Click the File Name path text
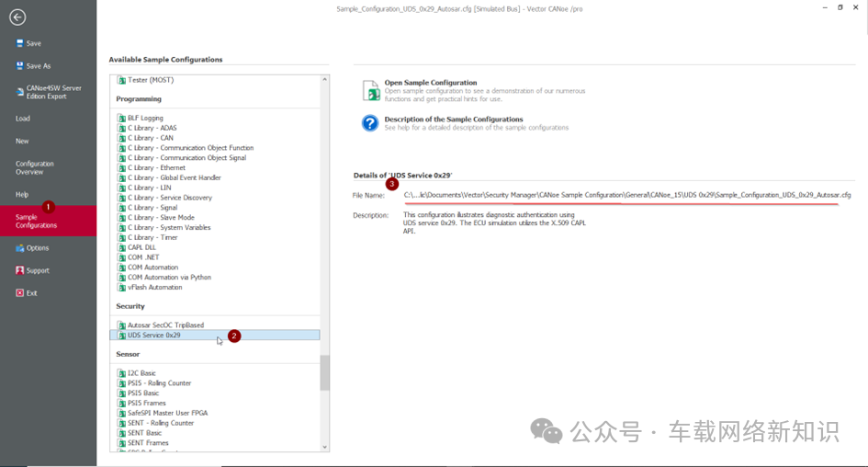The height and width of the screenshot is (467, 868). coord(627,195)
